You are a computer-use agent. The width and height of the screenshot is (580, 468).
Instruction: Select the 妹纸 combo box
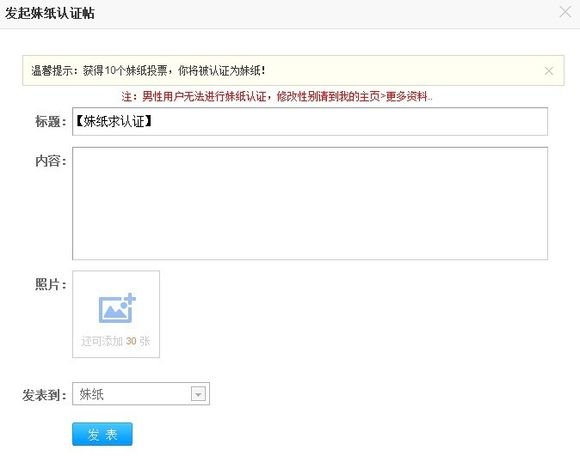click(x=141, y=394)
